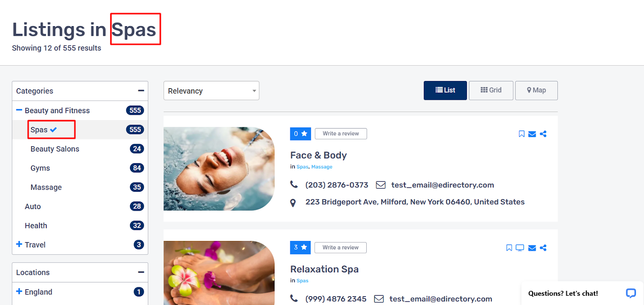Image resolution: width=644 pixels, height=305 pixels.
Task: Click the Massage link under Face & Body
Action: click(322, 167)
